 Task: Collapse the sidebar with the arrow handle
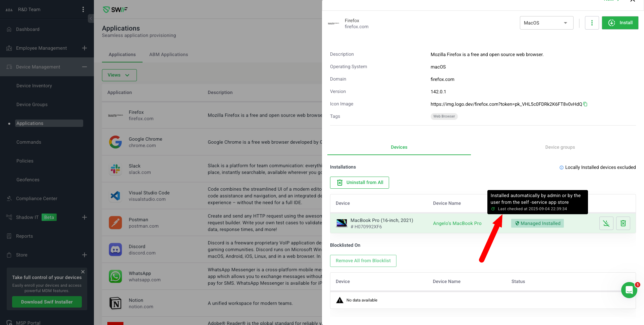(91, 18)
